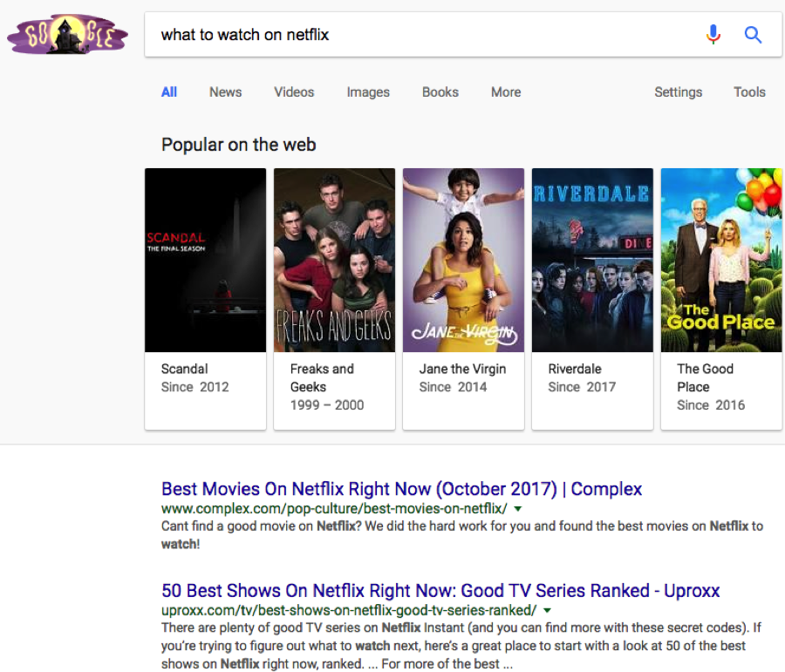Image resolution: width=785 pixels, height=672 pixels.
Task: Click the Complex result description snippet
Action: click(x=462, y=535)
